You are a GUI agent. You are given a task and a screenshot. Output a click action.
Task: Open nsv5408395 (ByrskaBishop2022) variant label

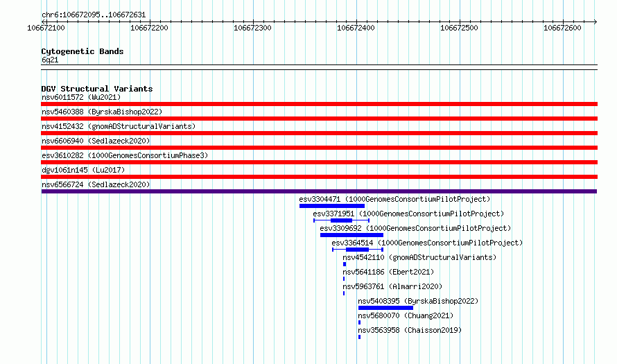[x=418, y=301]
